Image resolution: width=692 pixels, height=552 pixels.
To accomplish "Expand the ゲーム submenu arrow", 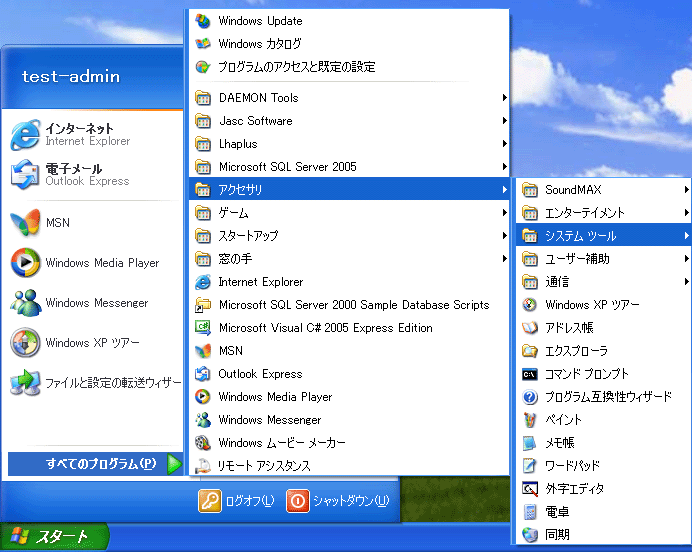I will point(504,213).
